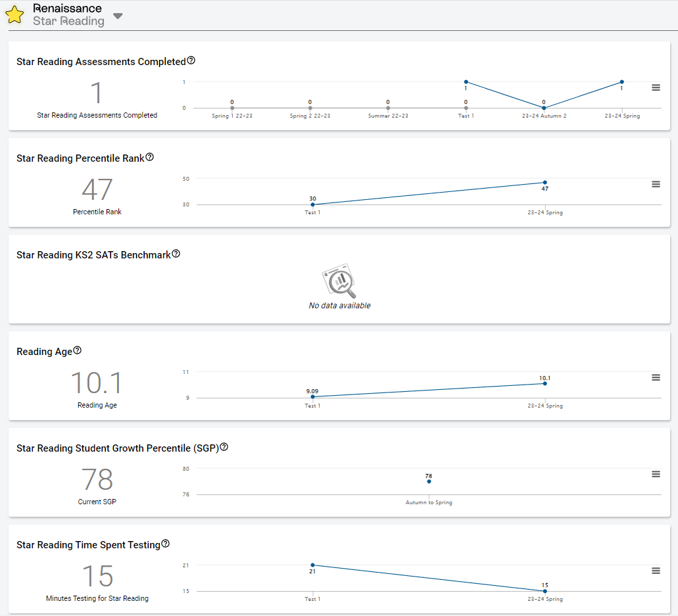Show help for Student Growth Percentile (SGP)

click(224, 447)
